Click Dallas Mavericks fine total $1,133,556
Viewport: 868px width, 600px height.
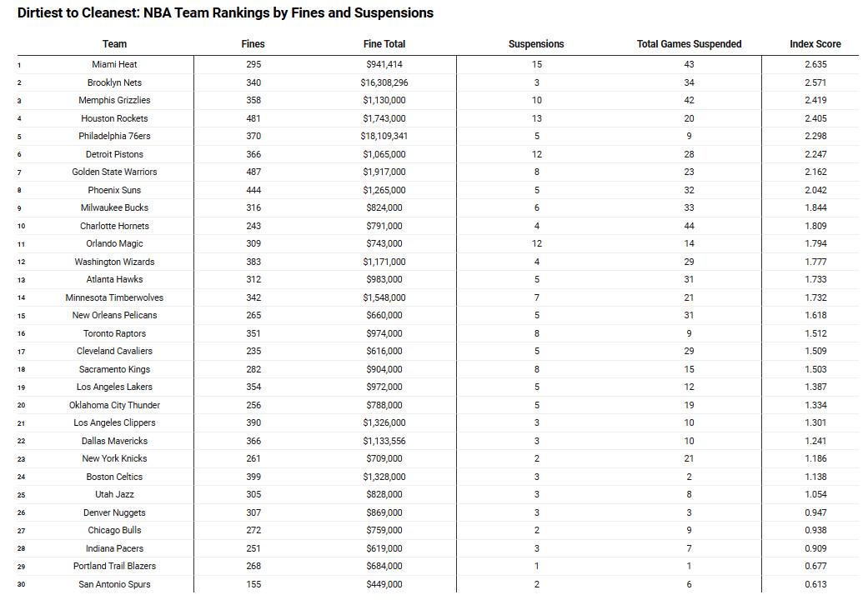tap(384, 441)
